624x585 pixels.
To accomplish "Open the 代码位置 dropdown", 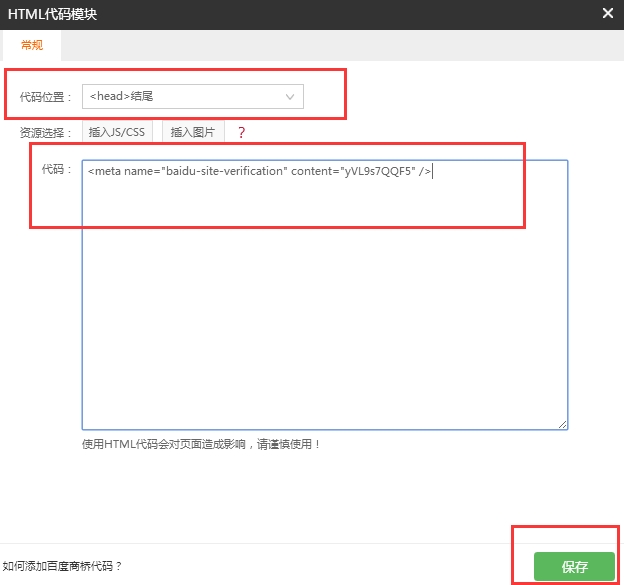I will (x=193, y=96).
